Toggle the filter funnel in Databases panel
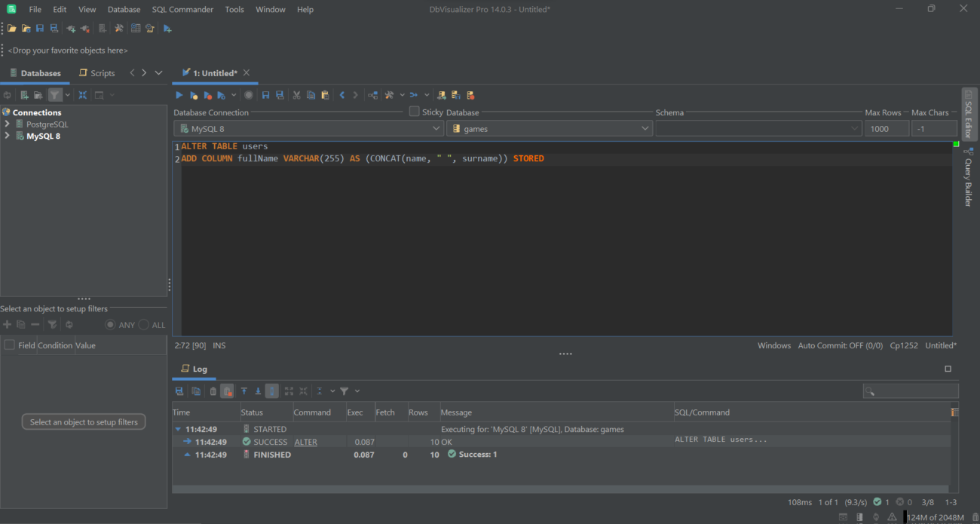 coord(55,95)
